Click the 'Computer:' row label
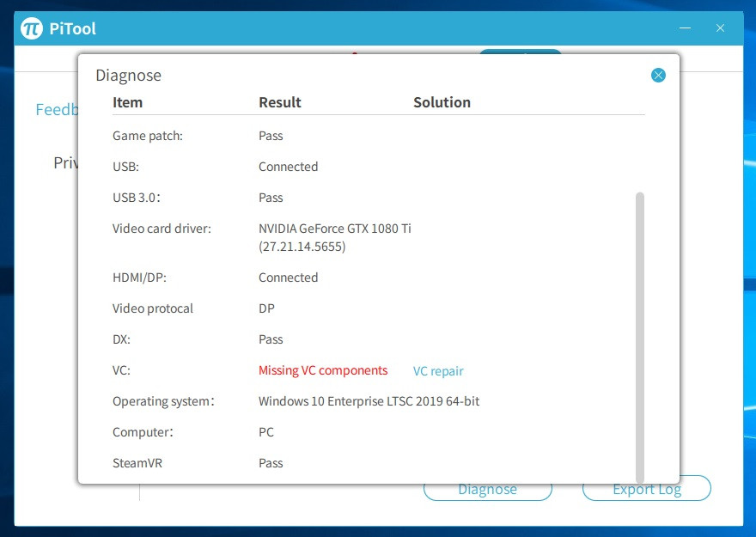The width and height of the screenshot is (756, 537). coord(143,432)
